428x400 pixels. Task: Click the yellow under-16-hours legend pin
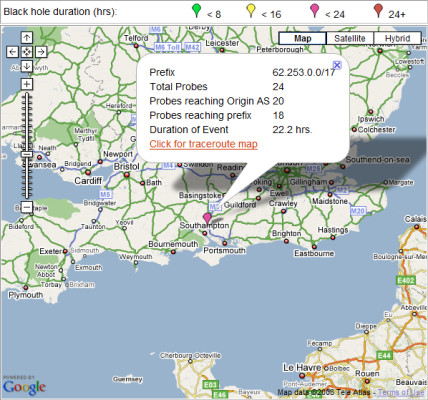coord(251,10)
